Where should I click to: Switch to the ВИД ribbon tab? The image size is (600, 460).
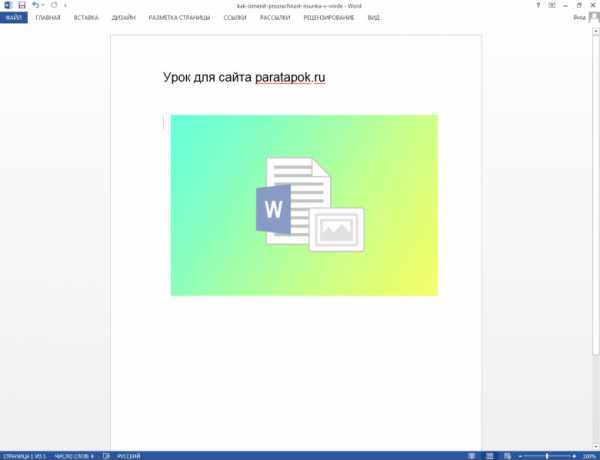373,18
